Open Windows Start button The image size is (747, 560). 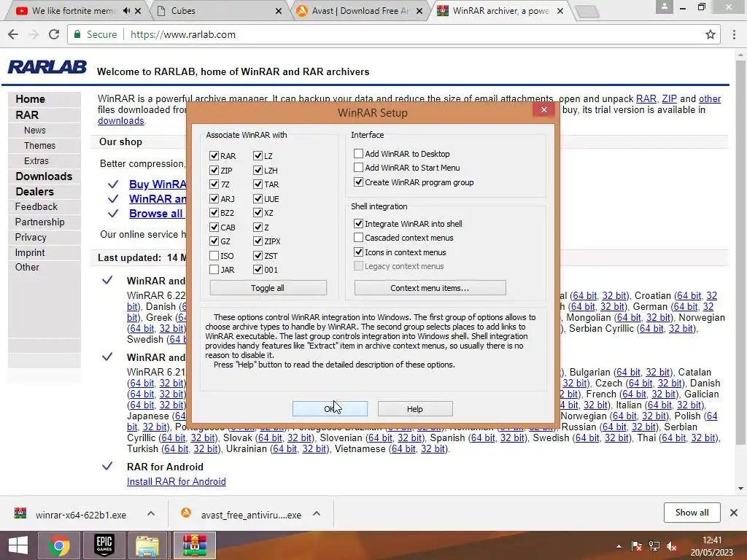(18, 545)
